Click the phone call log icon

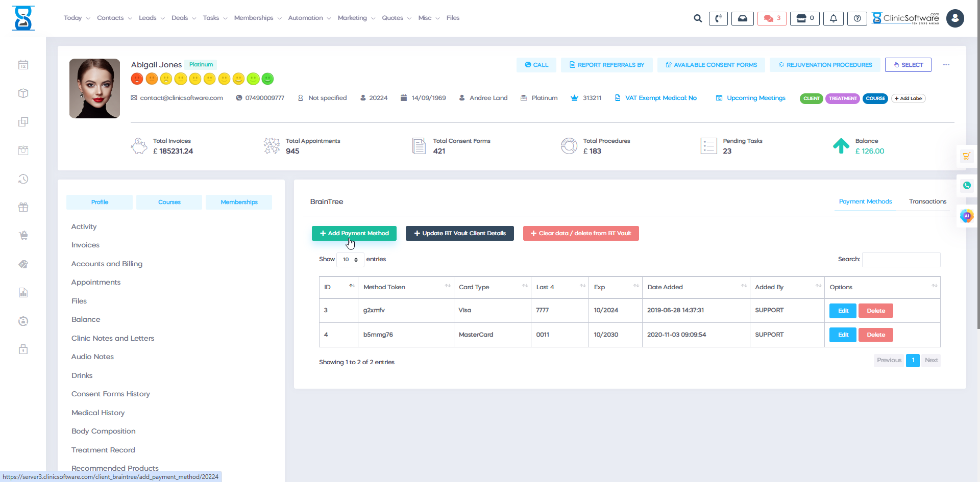(x=718, y=18)
